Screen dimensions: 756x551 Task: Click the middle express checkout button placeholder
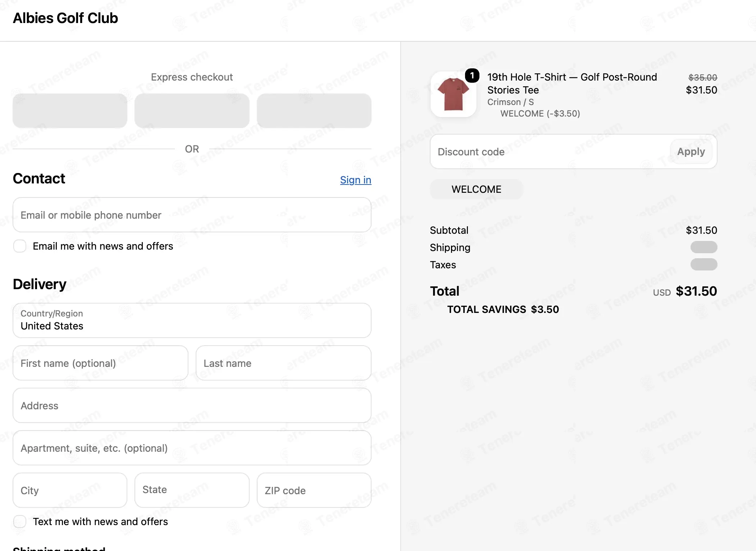click(x=192, y=111)
